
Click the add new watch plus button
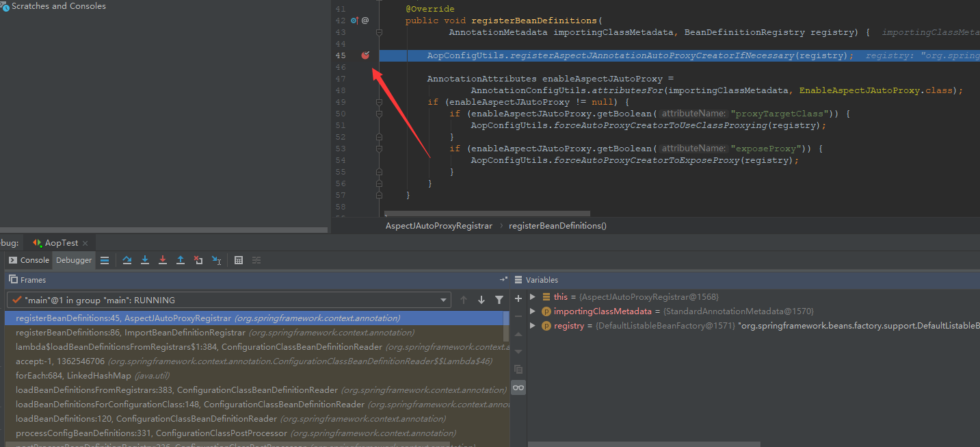click(518, 298)
